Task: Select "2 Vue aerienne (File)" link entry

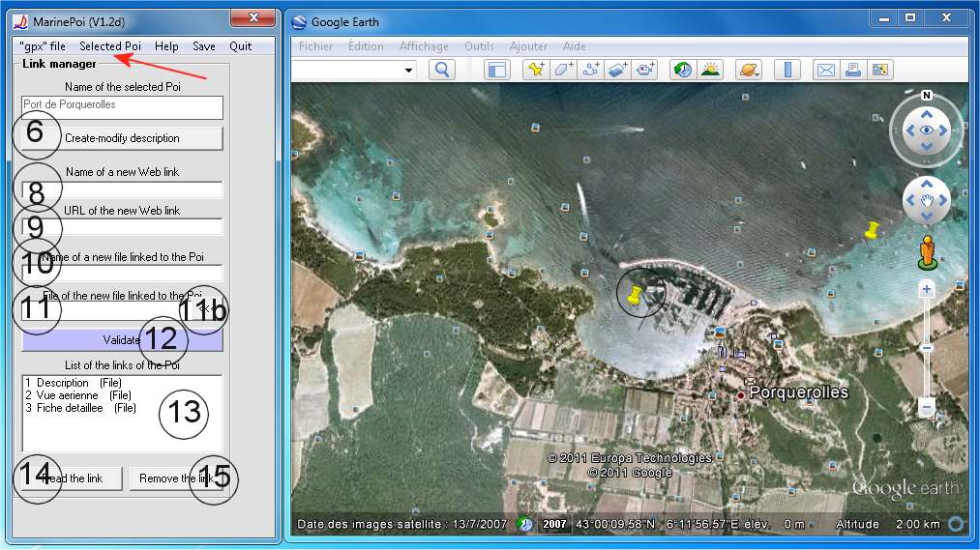Action: point(78,395)
